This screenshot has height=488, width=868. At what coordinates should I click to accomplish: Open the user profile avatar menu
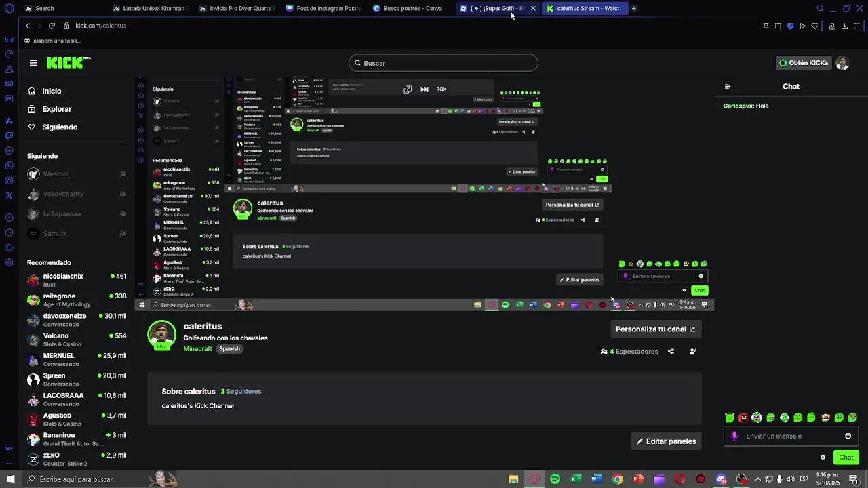pos(842,63)
